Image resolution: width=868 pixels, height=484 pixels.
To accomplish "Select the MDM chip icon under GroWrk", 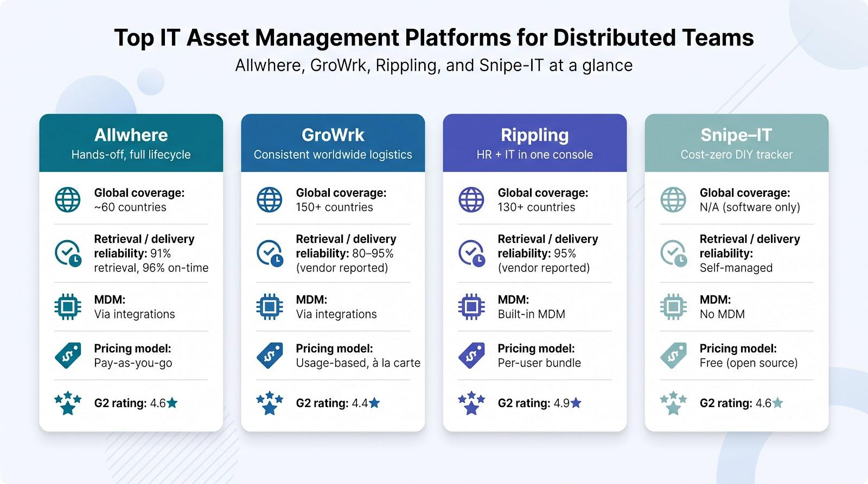I will tap(270, 307).
